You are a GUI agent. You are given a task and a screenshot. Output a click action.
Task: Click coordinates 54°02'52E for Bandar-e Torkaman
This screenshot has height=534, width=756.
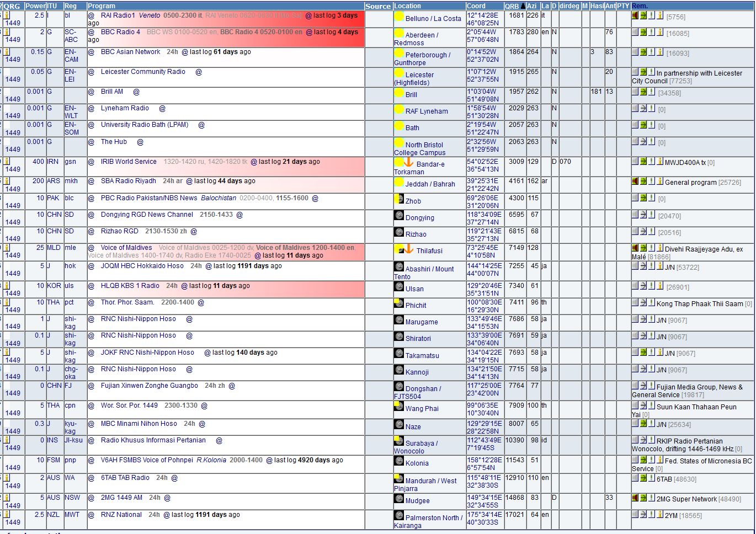click(x=485, y=162)
